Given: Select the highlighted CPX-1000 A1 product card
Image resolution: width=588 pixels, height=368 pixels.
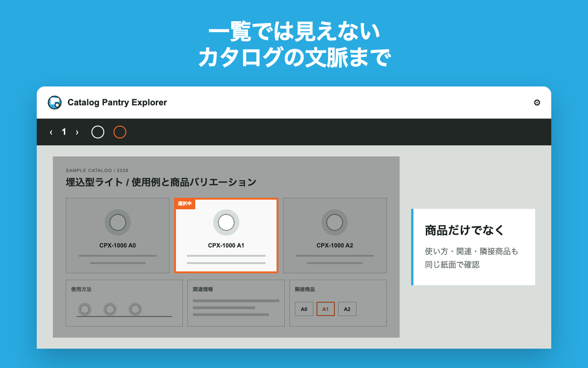Looking at the screenshot, I should click(226, 236).
